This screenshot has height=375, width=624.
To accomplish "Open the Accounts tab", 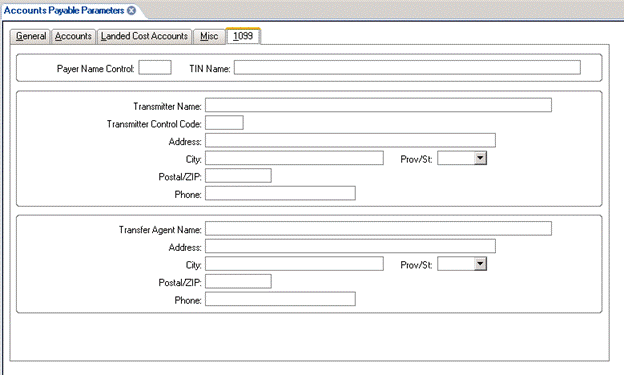I will click(73, 36).
